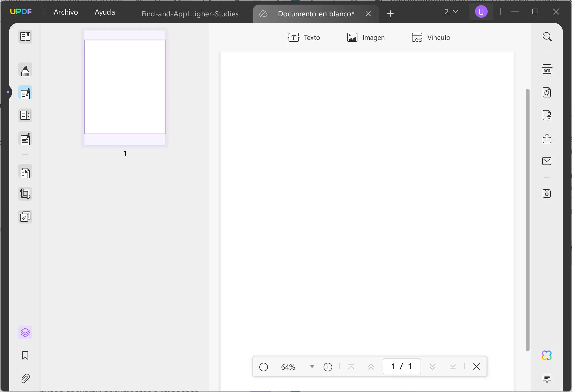Zoom out with minus button

click(264, 367)
